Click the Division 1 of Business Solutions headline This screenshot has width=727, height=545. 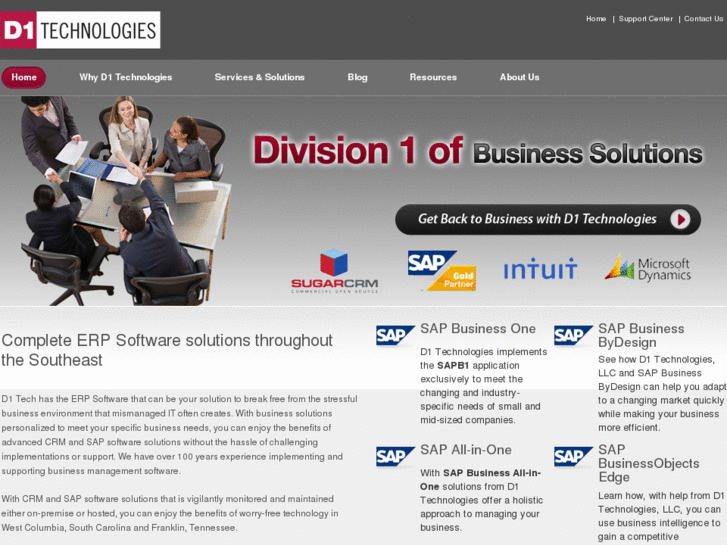click(x=478, y=151)
